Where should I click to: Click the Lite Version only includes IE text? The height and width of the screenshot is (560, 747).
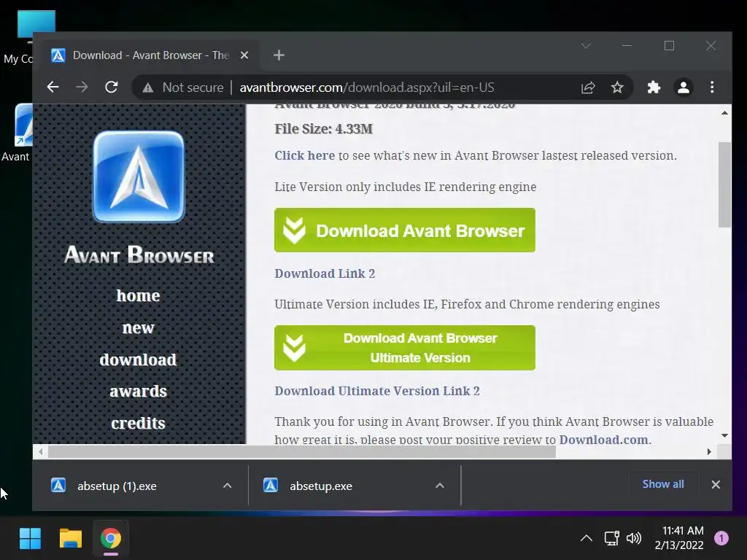tap(406, 187)
